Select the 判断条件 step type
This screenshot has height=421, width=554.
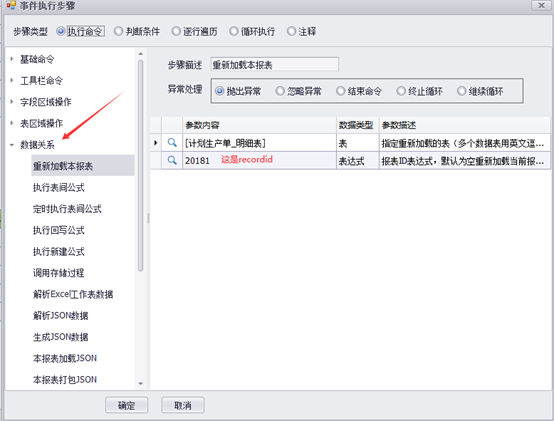118,31
